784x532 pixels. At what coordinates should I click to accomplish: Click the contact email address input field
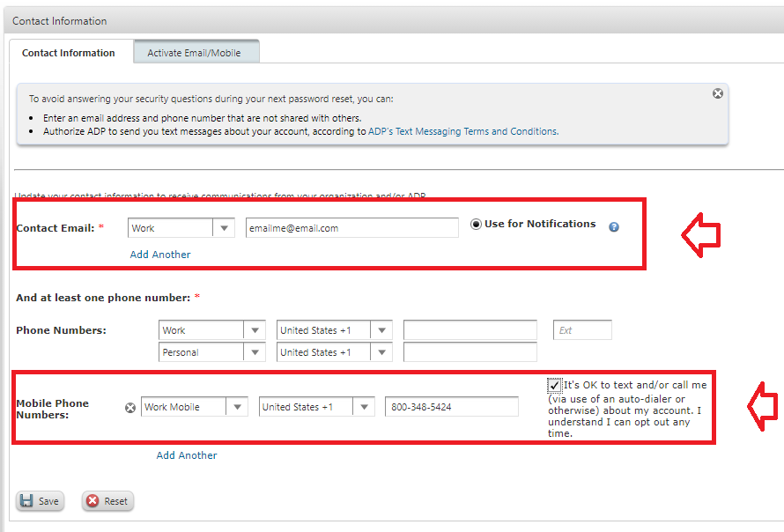tap(351, 228)
